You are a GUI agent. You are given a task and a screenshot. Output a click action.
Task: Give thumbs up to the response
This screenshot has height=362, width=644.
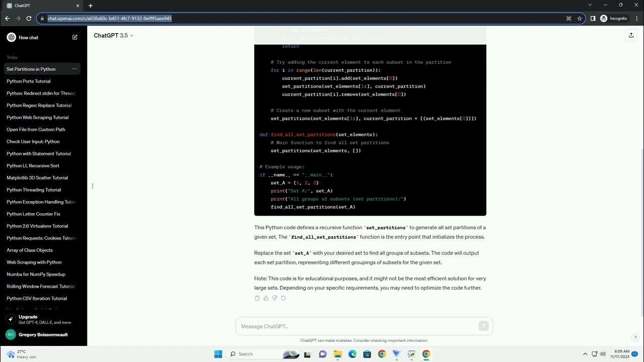(x=266, y=298)
